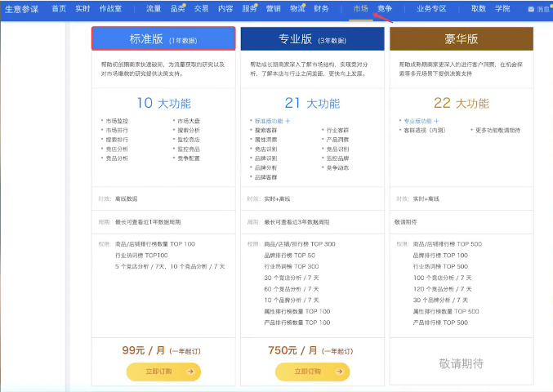Click arrow icon on 99元 order button

pyautogui.click(x=190, y=371)
